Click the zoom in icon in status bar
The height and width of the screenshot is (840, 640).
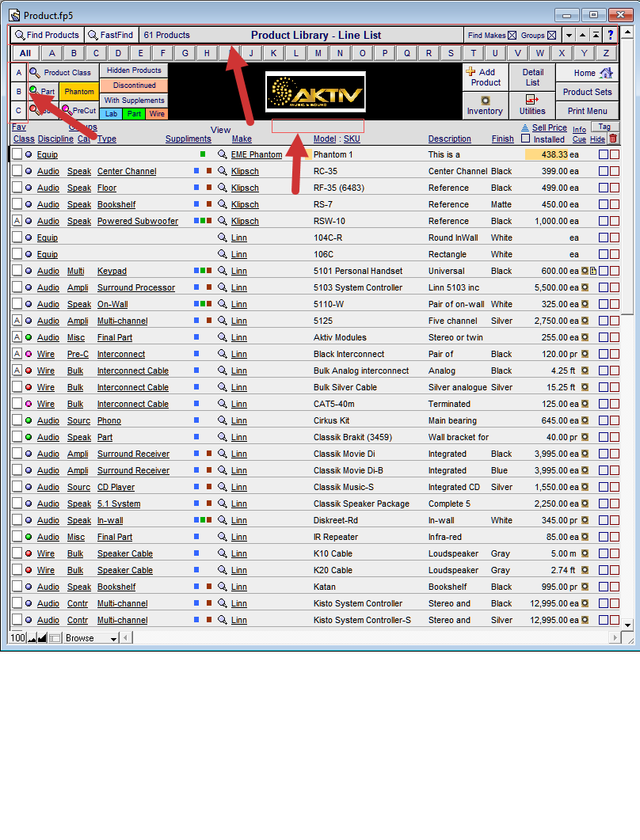pyautogui.click(x=42, y=638)
